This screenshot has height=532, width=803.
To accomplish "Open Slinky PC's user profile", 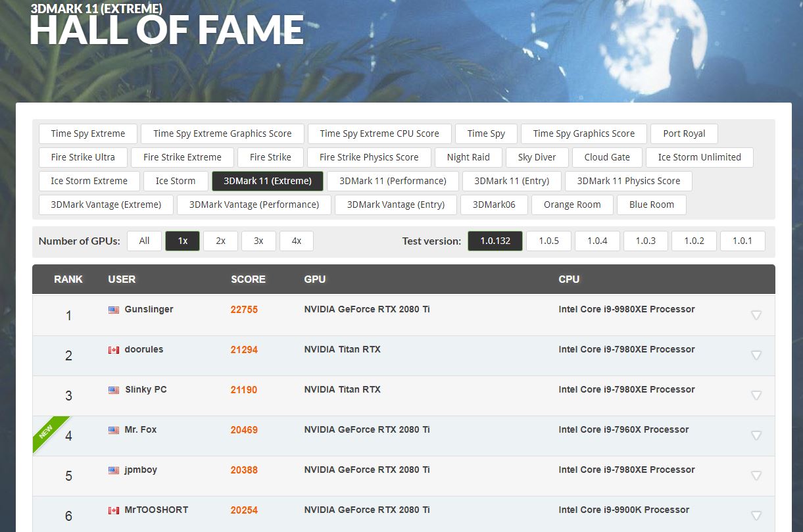I will [146, 389].
